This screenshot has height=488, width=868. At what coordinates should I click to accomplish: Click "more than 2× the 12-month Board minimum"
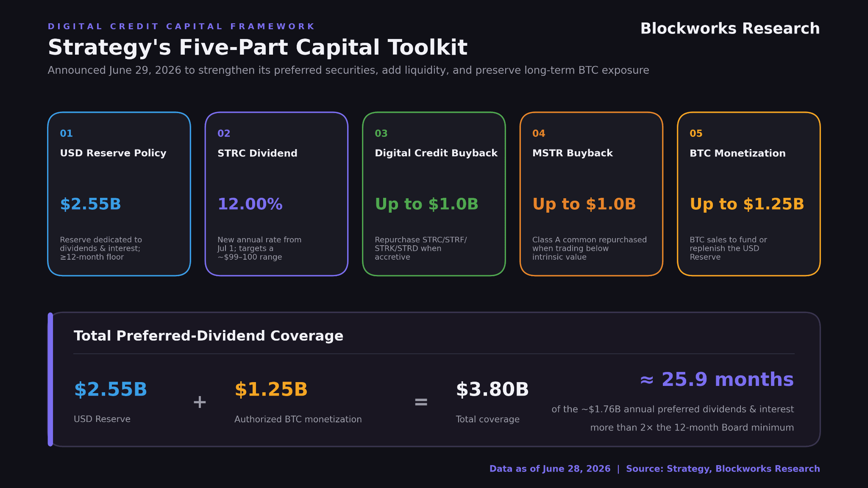692,427
